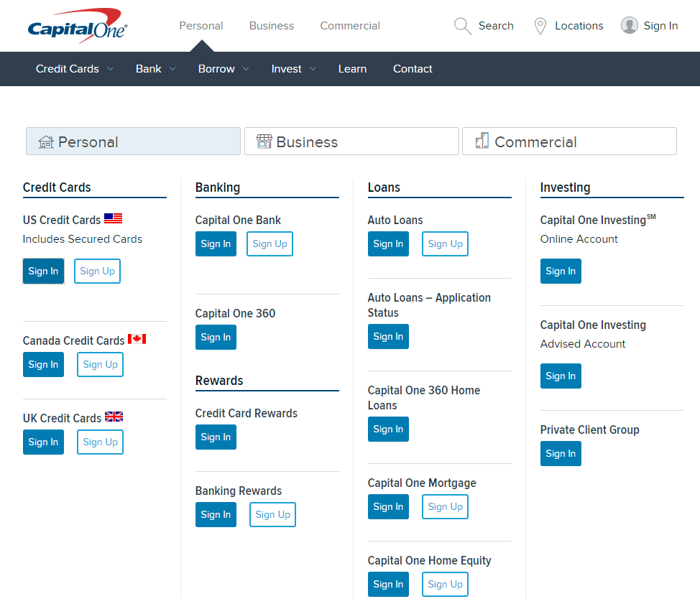Click the UK flag icon
700x599 pixels.
coord(114,416)
